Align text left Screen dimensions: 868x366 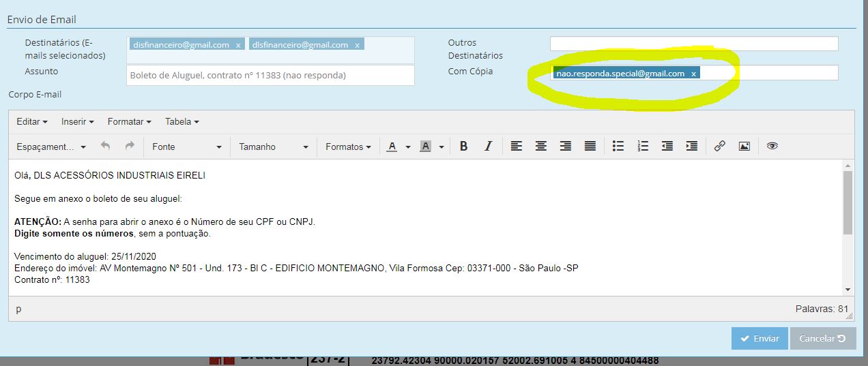pos(517,146)
